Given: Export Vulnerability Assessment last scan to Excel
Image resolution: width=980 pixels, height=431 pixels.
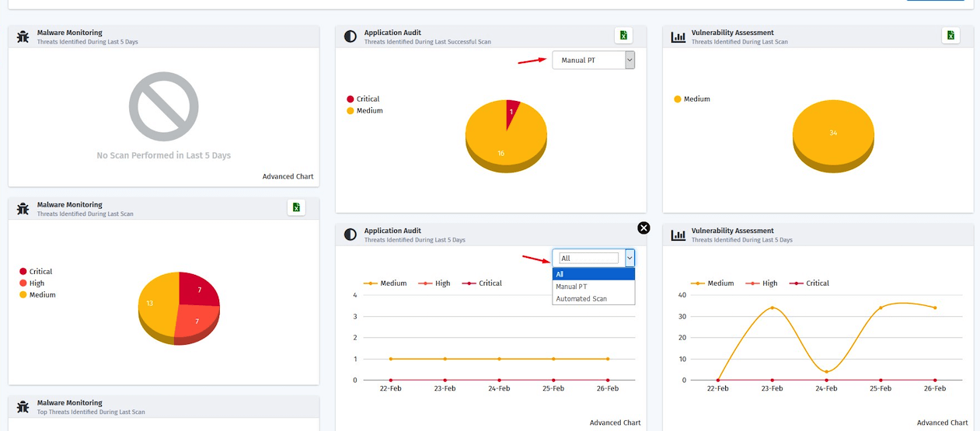Looking at the screenshot, I should click(950, 36).
